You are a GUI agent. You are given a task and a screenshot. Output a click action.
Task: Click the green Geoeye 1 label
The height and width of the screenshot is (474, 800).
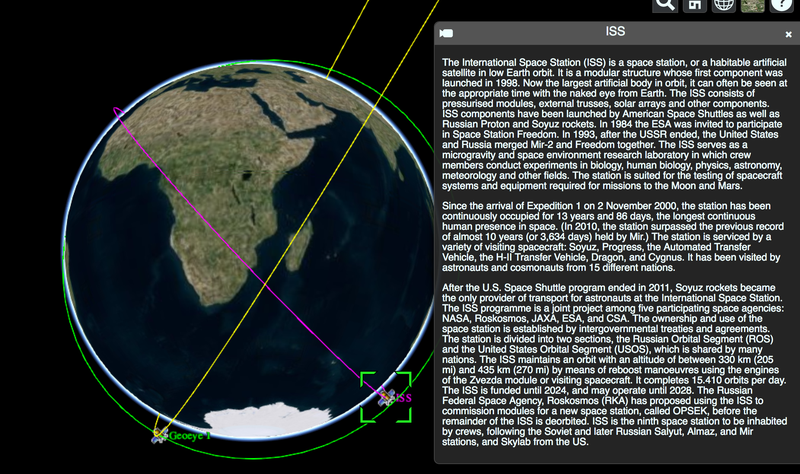pyautogui.click(x=190, y=436)
